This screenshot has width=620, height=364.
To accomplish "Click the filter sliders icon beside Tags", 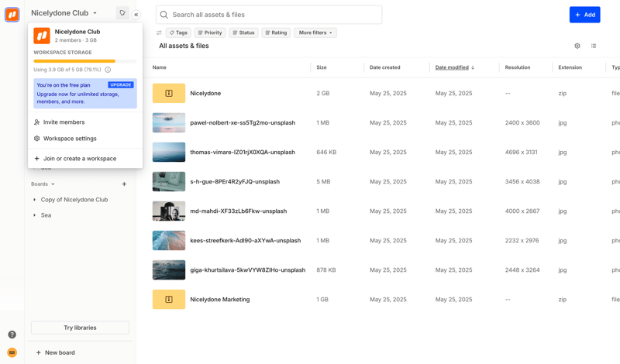I will click(159, 33).
